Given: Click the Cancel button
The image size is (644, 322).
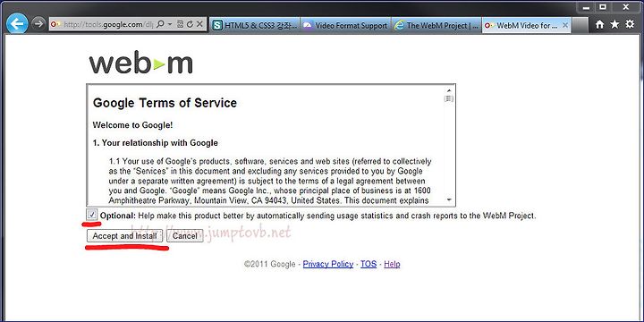Looking at the screenshot, I should point(185,236).
